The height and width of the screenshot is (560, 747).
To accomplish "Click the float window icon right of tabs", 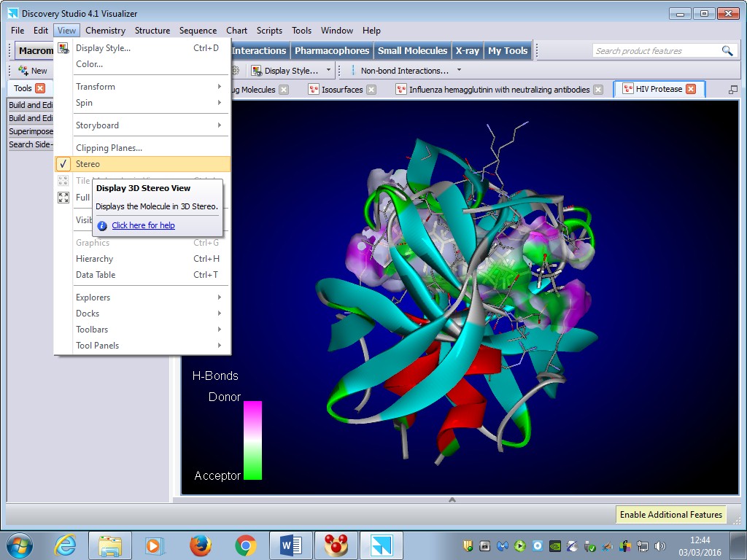I will pos(732,89).
